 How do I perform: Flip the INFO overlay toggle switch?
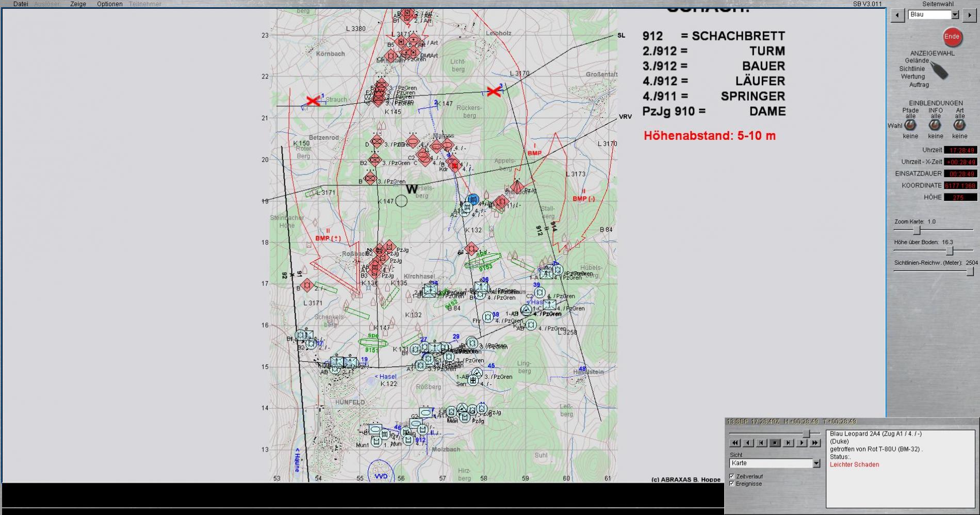tap(935, 125)
